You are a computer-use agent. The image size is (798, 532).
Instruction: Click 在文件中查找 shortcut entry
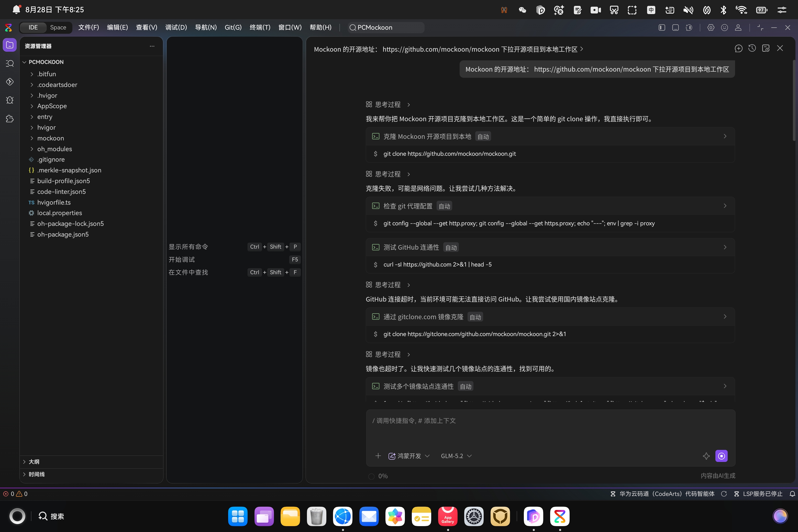click(235, 272)
